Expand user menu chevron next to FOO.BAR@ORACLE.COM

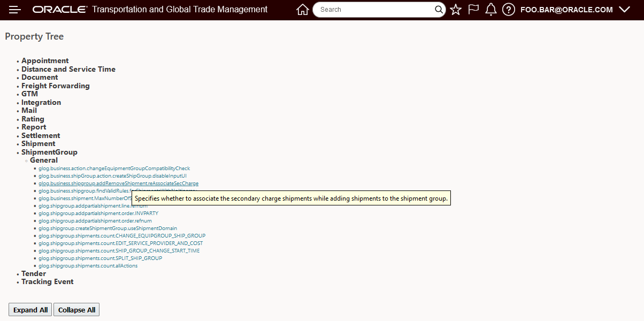[x=624, y=10]
